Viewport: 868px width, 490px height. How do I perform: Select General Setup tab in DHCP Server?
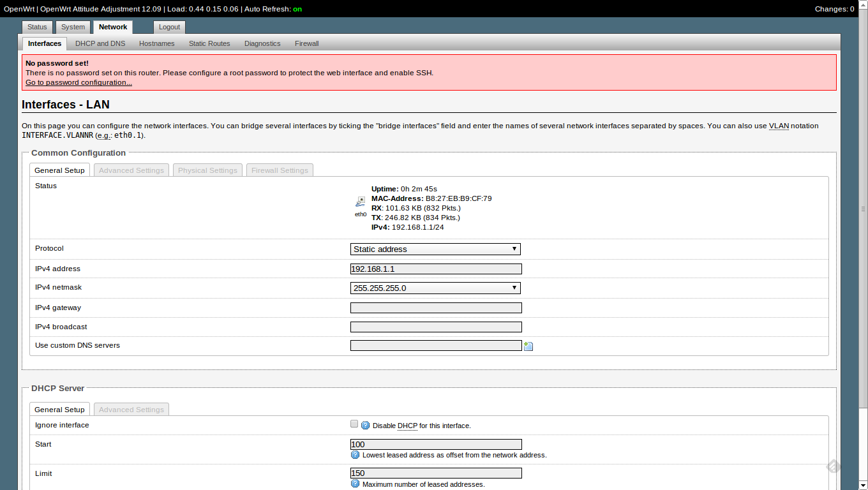59,409
